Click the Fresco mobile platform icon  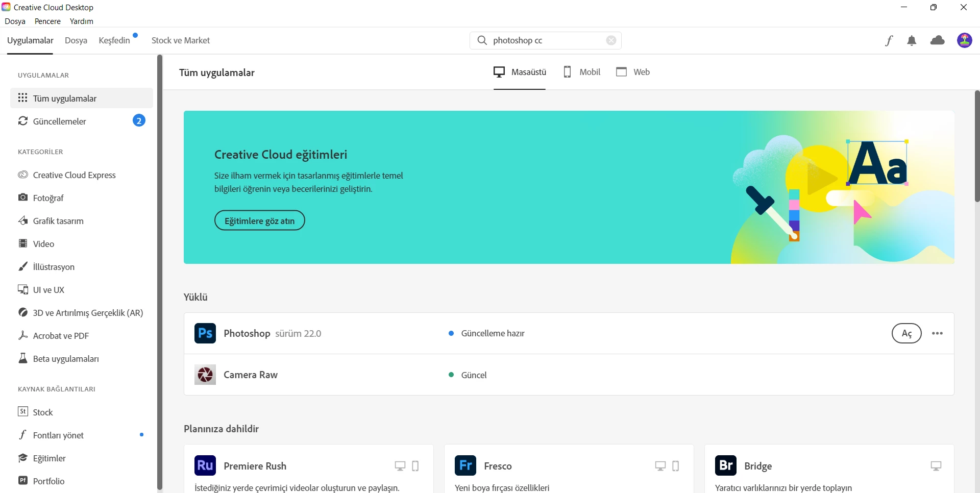click(x=676, y=466)
